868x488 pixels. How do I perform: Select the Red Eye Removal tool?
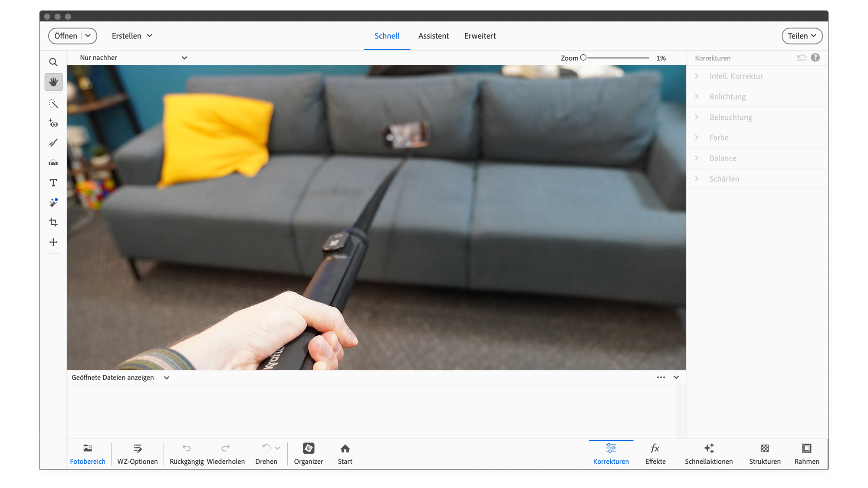[53, 124]
